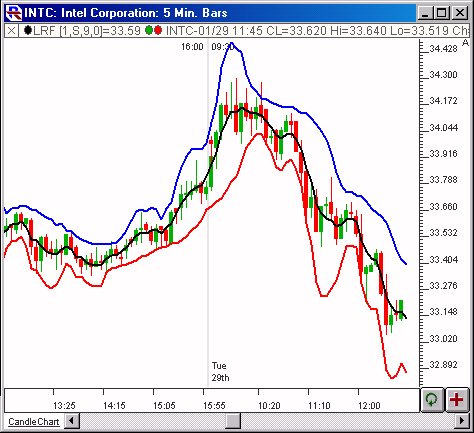The width and height of the screenshot is (474, 433).
Task: Click the 33.148 price label
Action: point(443,312)
